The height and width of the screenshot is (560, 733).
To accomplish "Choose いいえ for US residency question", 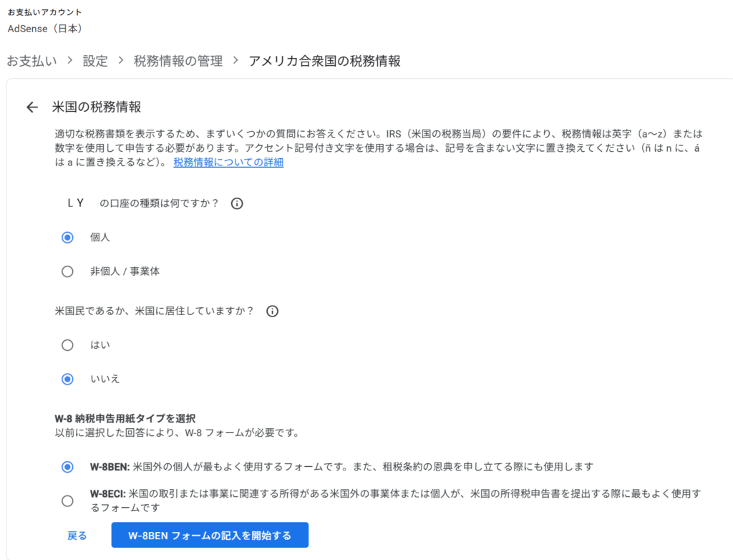I will coord(67,379).
